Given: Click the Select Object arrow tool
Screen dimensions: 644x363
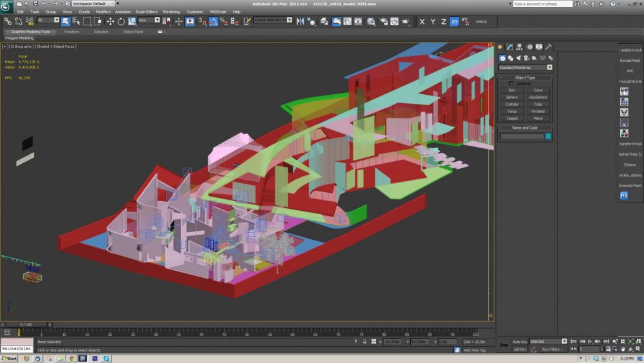Looking at the screenshot, I should pyautogui.click(x=66, y=21).
